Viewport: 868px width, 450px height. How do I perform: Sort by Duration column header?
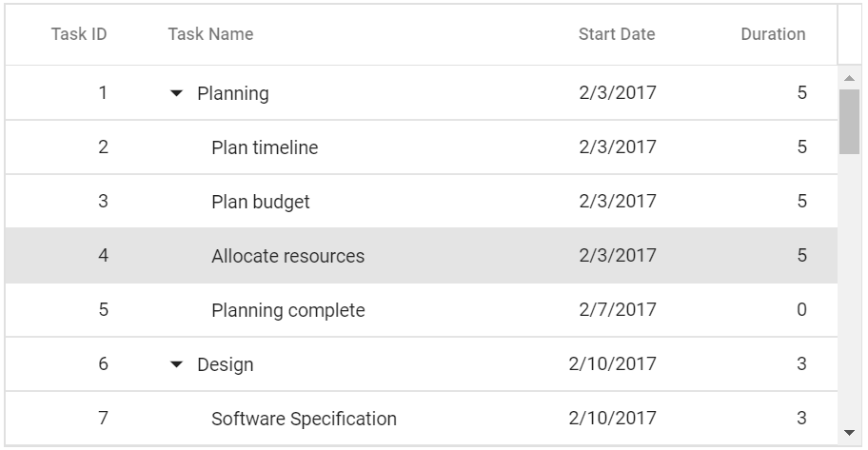(772, 34)
